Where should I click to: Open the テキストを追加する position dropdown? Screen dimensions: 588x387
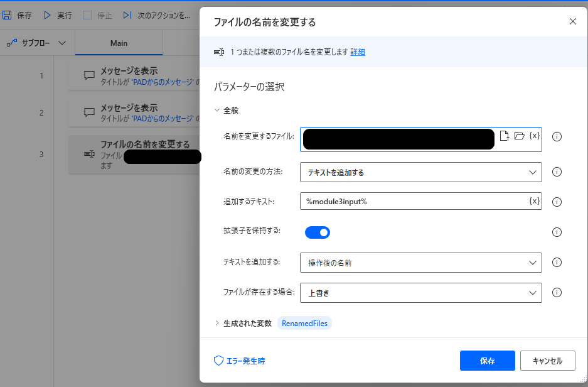[420, 263]
